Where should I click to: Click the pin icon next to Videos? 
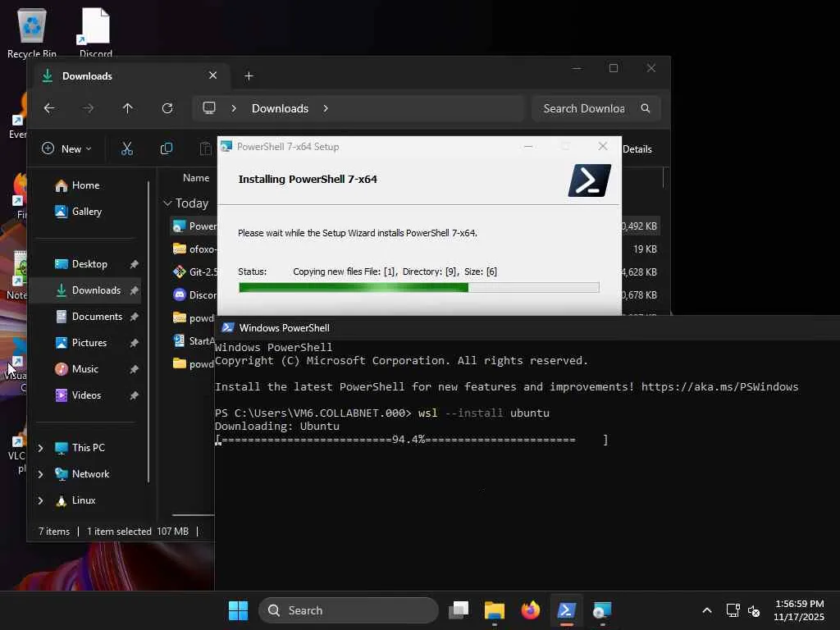tap(134, 395)
